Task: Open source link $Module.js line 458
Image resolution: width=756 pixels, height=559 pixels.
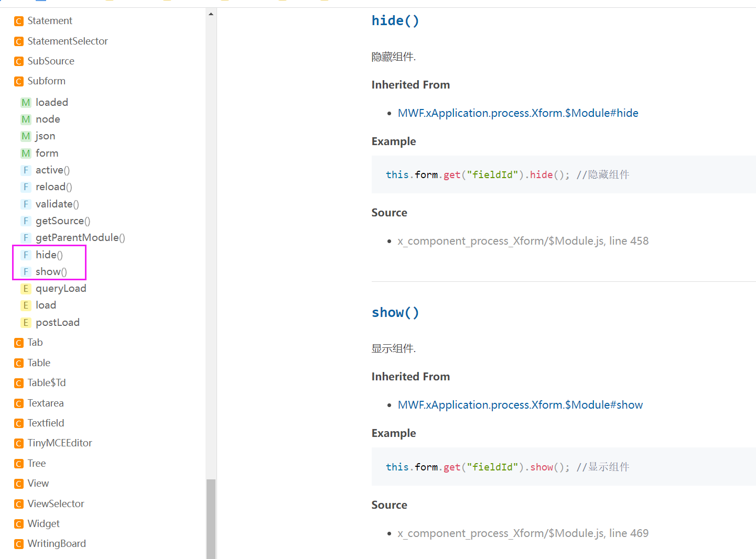Action: [523, 241]
